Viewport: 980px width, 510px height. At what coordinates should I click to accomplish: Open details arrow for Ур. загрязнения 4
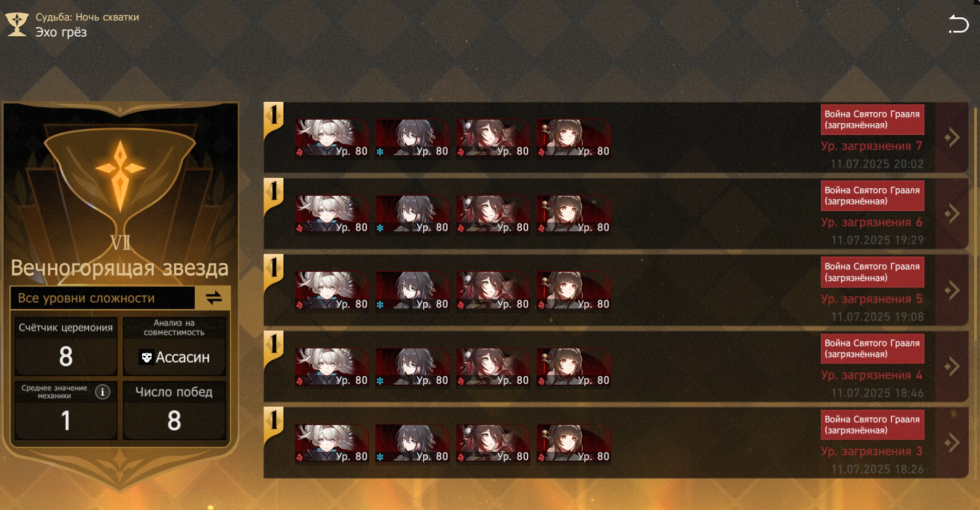coord(952,366)
